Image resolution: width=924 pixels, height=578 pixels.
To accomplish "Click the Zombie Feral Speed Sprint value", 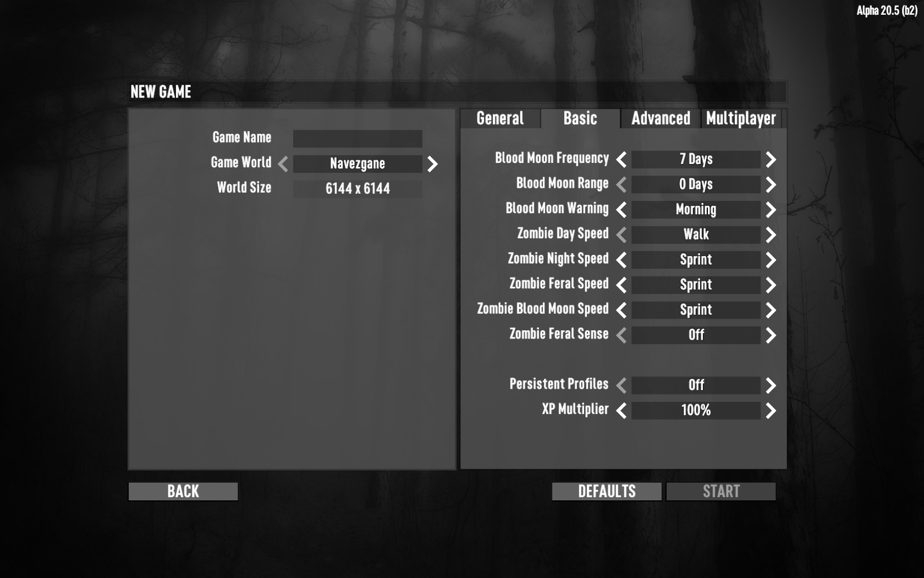I will click(x=696, y=285).
